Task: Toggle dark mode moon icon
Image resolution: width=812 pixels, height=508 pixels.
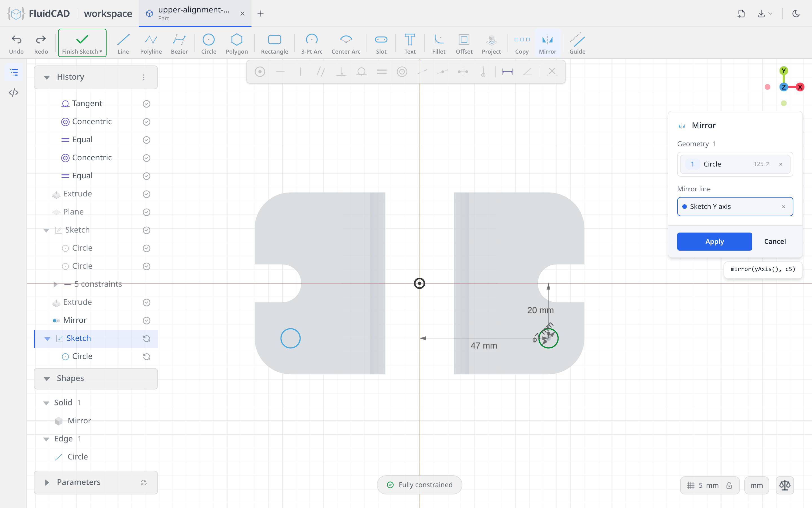Action: click(x=796, y=14)
